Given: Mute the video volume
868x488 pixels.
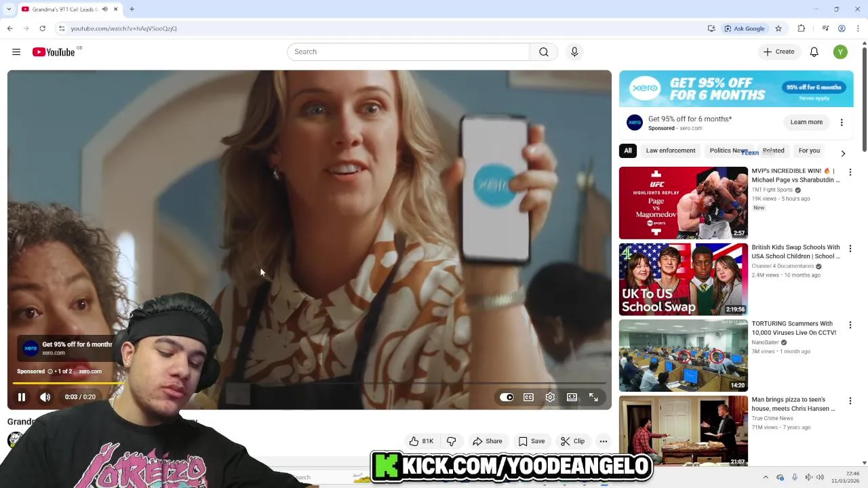Looking at the screenshot, I should click(x=45, y=397).
